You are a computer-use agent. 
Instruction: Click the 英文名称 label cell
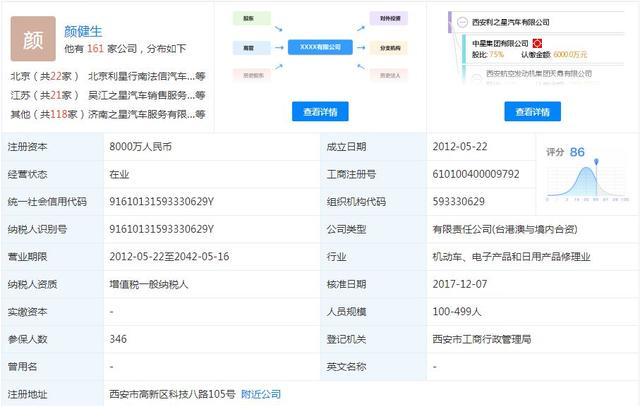pyautogui.click(x=373, y=366)
